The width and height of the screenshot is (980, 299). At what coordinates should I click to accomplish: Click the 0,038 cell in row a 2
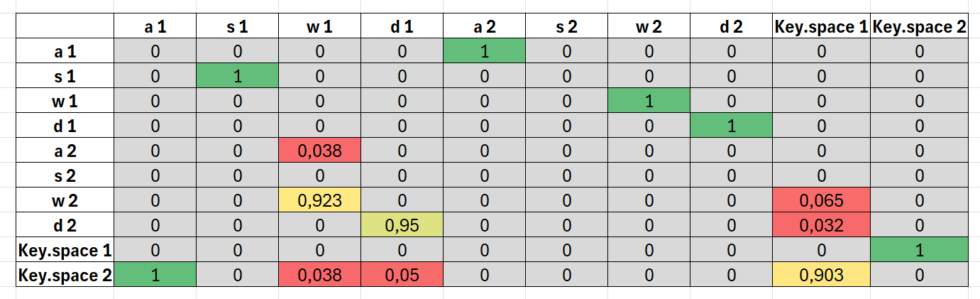[319, 151]
